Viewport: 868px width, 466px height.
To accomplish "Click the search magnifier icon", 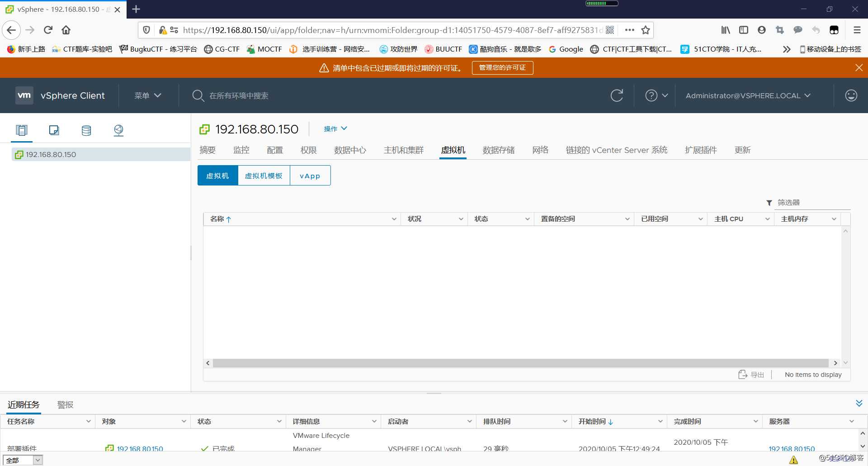I will pyautogui.click(x=198, y=95).
